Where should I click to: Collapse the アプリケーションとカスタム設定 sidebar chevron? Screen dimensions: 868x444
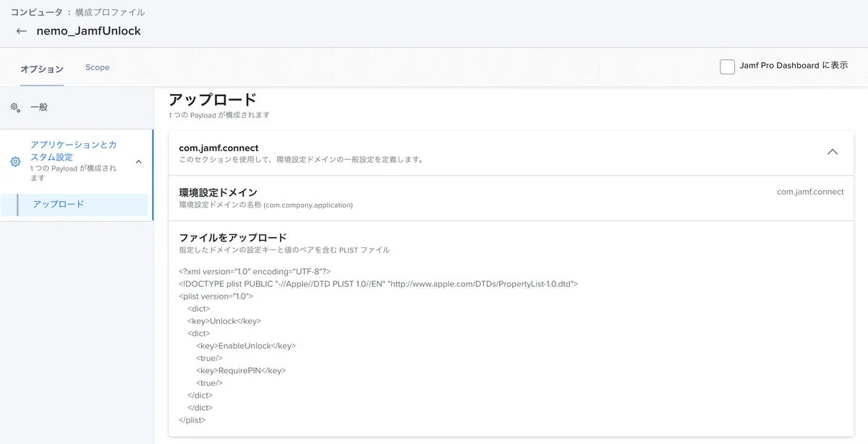click(x=139, y=161)
